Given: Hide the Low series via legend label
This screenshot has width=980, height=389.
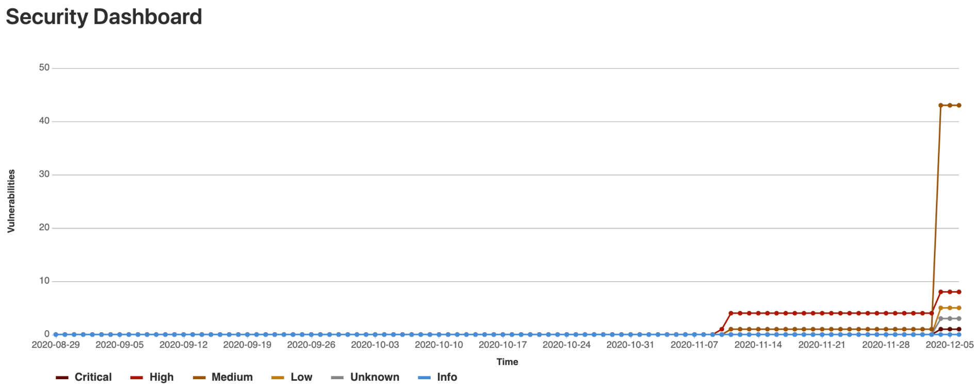Looking at the screenshot, I should 301,377.
